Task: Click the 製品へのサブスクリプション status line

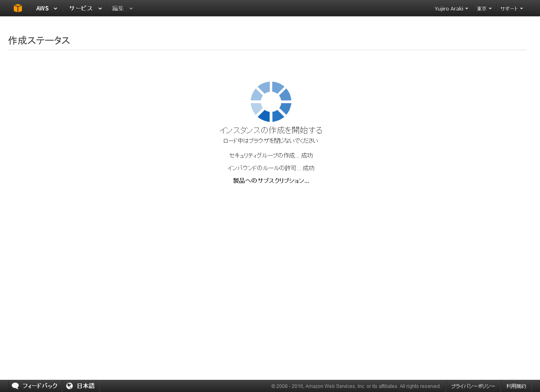Action: pos(271,181)
